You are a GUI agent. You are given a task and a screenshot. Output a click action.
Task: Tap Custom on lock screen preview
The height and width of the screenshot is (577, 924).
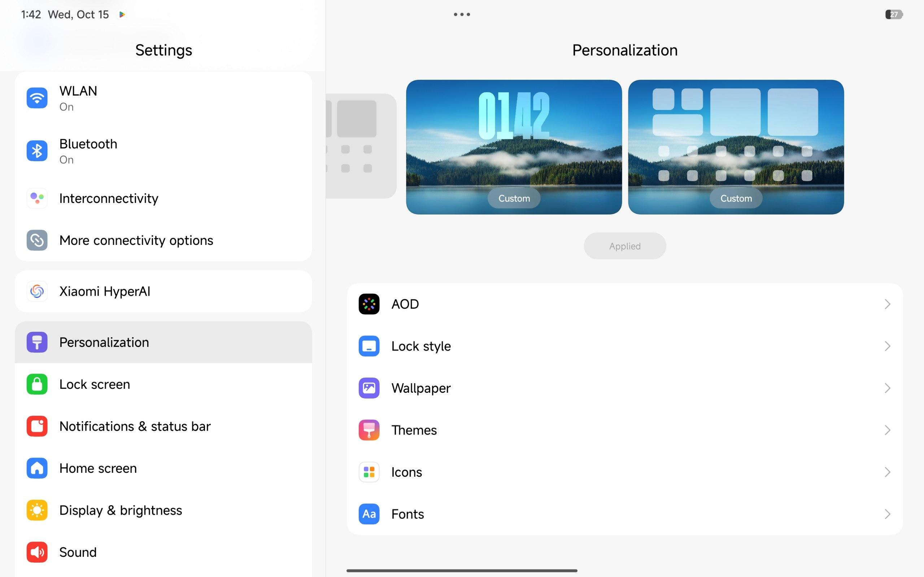pyautogui.click(x=514, y=198)
